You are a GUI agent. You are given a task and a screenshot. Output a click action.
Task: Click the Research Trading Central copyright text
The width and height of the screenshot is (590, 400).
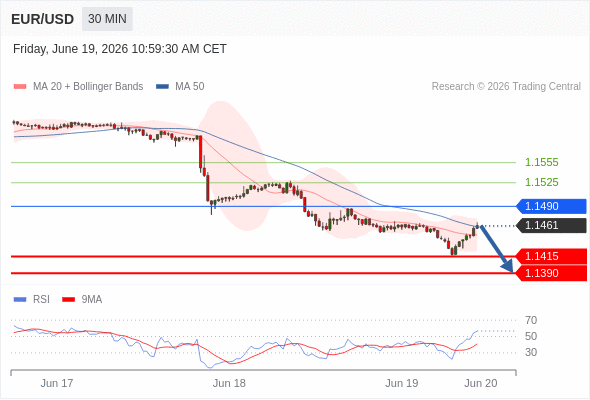click(x=506, y=87)
